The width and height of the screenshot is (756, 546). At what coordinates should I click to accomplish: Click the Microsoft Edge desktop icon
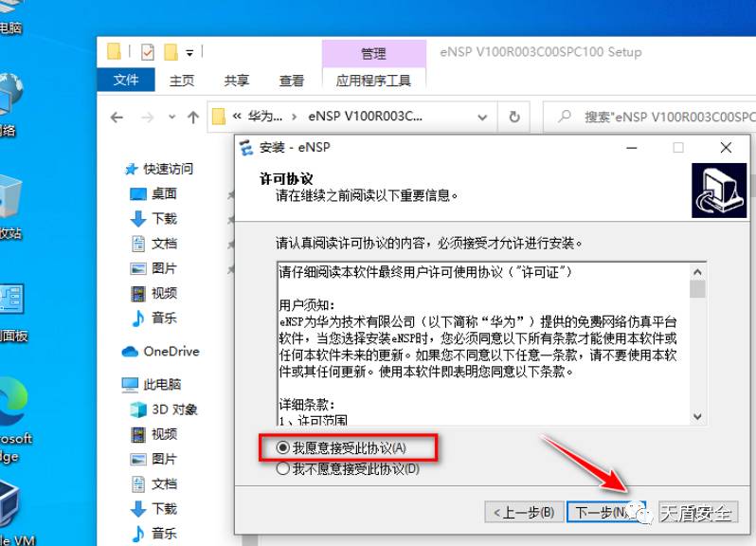pyautogui.click(x=14, y=420)
